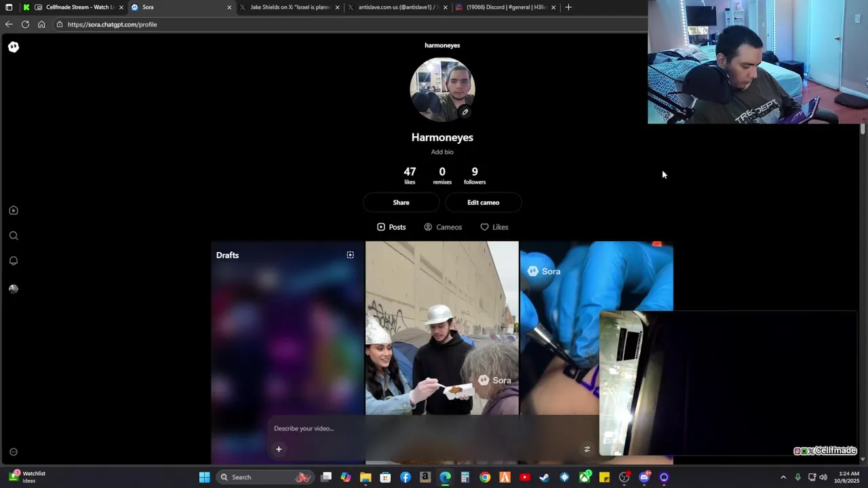Image resolution: width=868 pixels, height=488 pixels.
Task: Click the page vertical scrollbar
Action: pyautogui.click(x=863, y=129)
